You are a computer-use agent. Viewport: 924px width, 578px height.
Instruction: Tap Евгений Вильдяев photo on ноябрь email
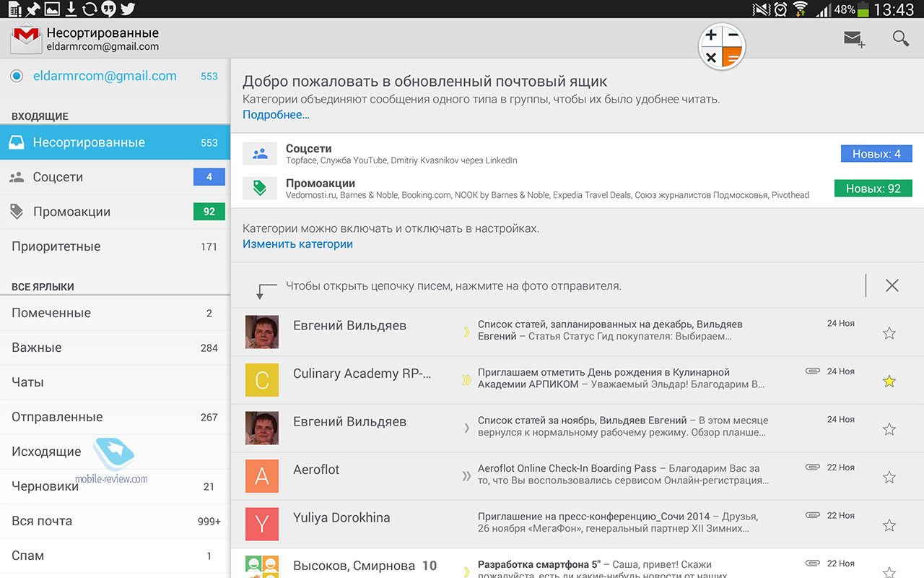coord(262,428)
